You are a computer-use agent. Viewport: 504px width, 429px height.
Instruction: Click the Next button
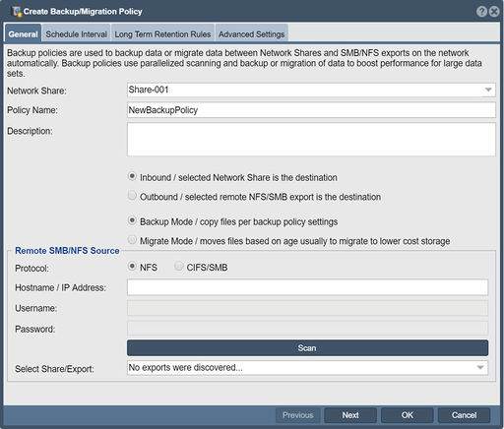350,415
